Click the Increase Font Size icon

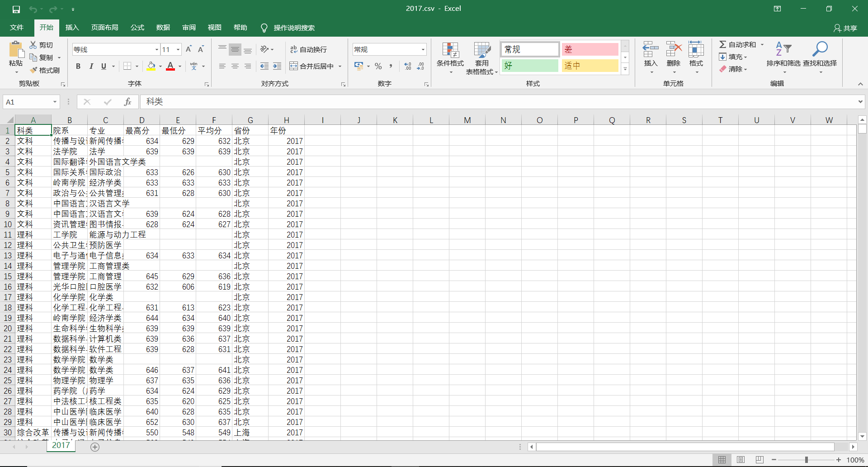189,49
